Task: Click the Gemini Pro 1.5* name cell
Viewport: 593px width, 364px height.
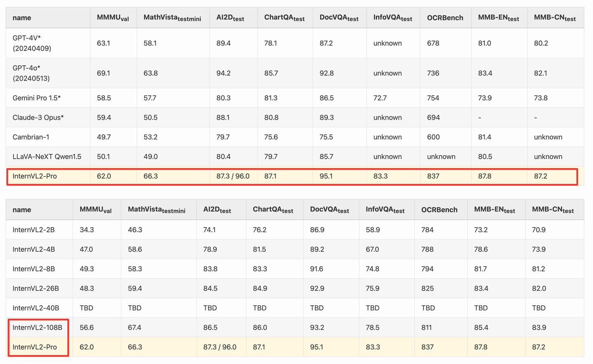Action: coord(37,98)
